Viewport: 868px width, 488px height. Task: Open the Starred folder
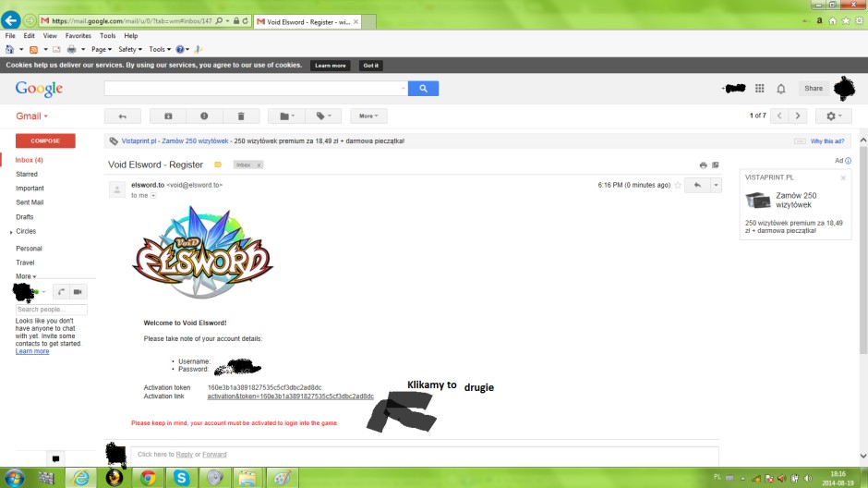tap(27, 174)
